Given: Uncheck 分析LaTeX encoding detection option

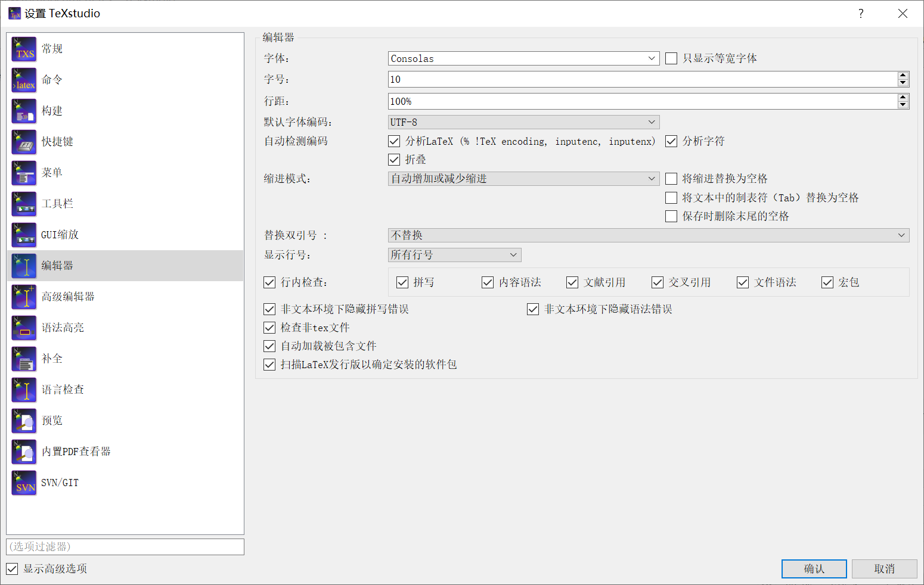Looking at the screenshot, I should (x=394, y=141).
